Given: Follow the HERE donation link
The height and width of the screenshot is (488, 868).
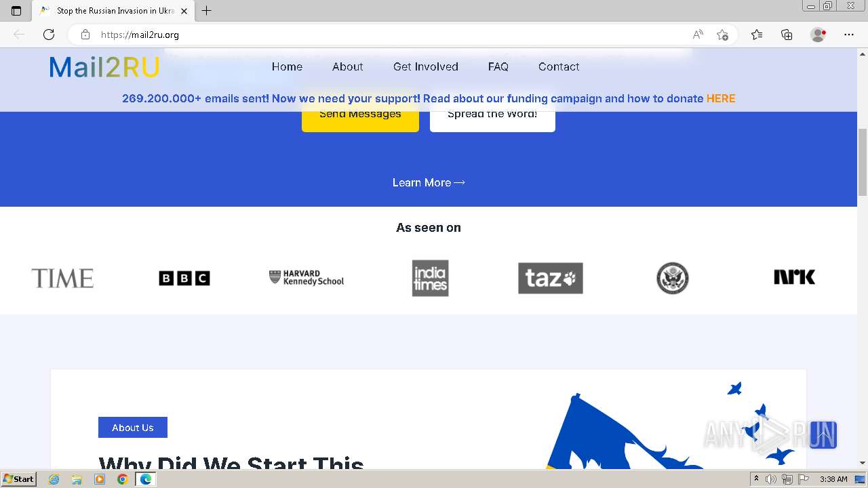Looking at the screenshot, I should [x=721, y=98].
